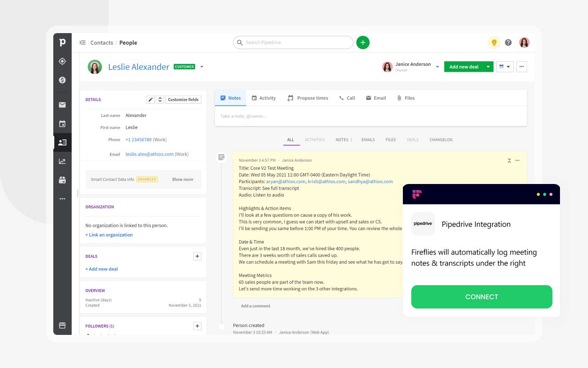Open the Mail section from the sidebar

pos(62,104)
